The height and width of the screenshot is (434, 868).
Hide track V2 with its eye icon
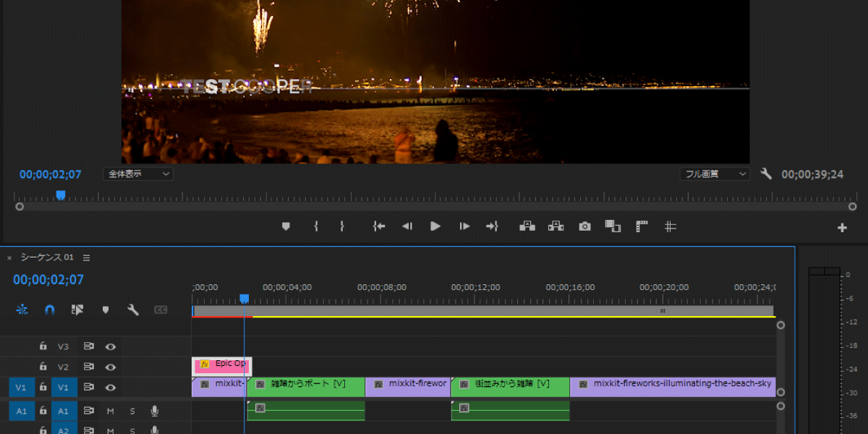(111, 367)
